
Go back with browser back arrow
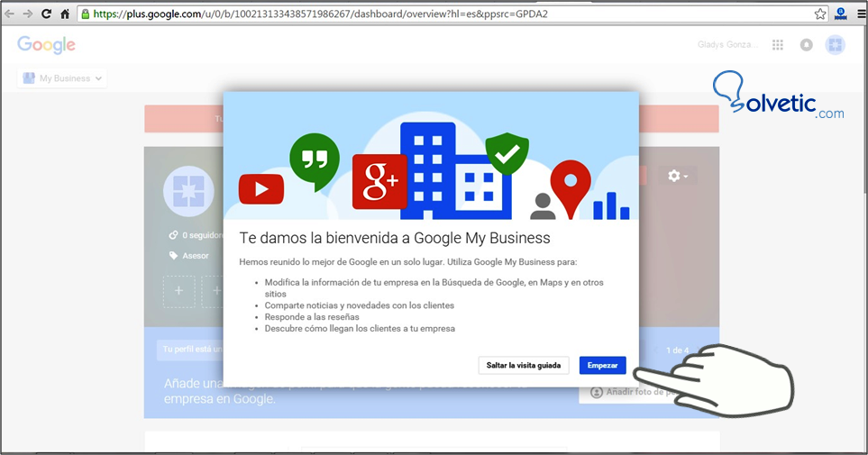[9, 14]
